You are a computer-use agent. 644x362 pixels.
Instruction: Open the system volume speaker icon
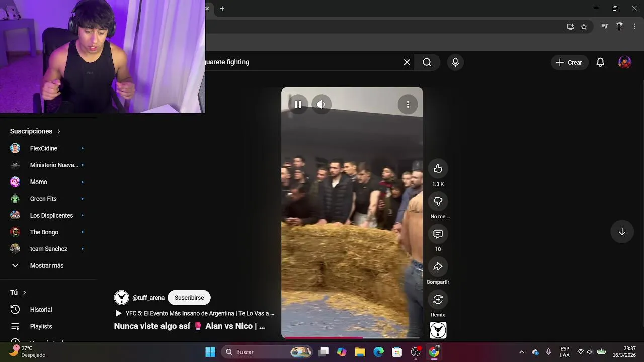[x=590, y=352]
